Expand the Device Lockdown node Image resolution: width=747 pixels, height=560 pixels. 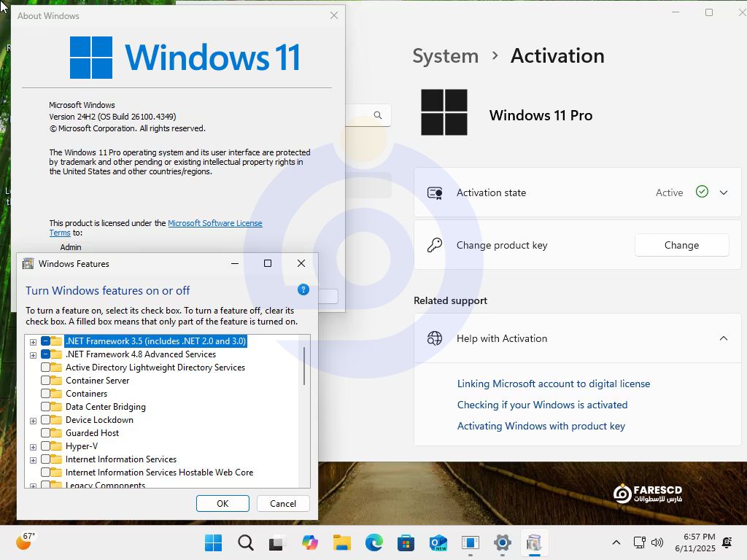(x=33, y=421)
